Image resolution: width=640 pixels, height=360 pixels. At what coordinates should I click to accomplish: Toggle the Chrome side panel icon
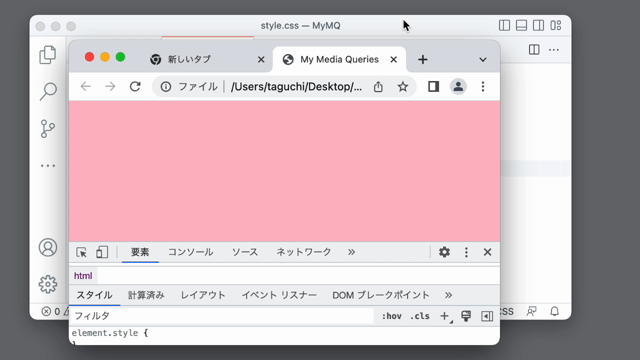433,87
